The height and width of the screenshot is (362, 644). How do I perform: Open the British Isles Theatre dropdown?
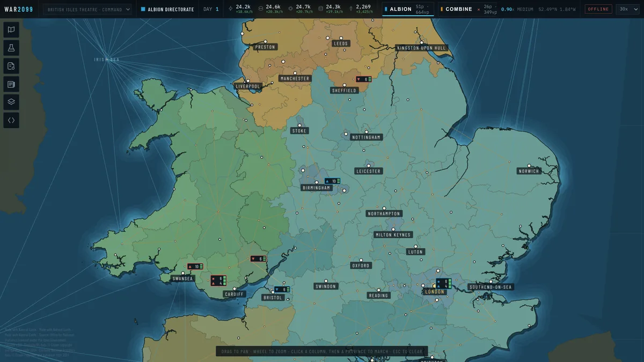tap(87, 9)
